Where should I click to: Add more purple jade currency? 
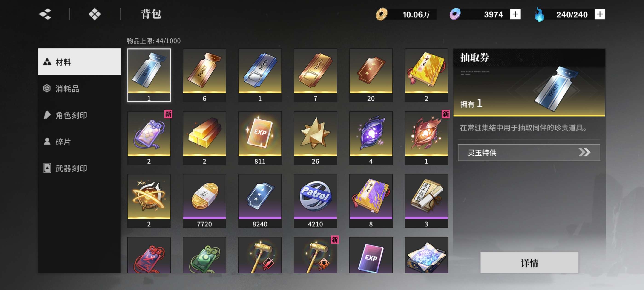coord(515,14)
